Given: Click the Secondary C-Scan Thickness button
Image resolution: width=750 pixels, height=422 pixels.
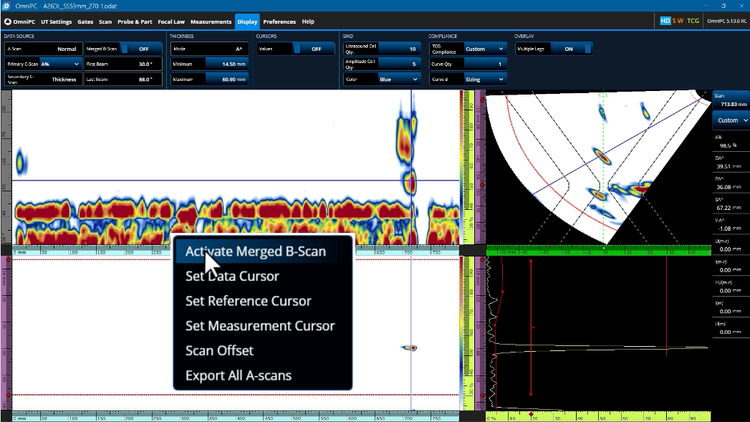Looking at the screenshot, I should click(42, 78).
